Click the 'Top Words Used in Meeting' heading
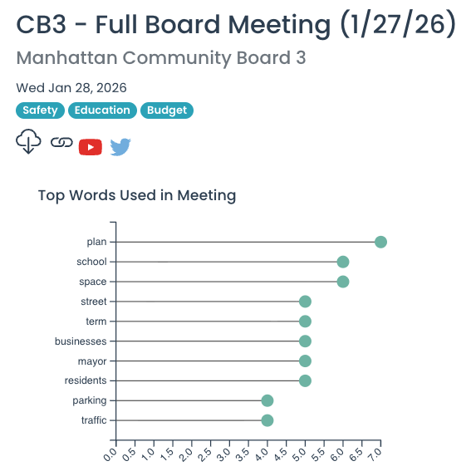 pyautogui.click(x=137, y=195)
